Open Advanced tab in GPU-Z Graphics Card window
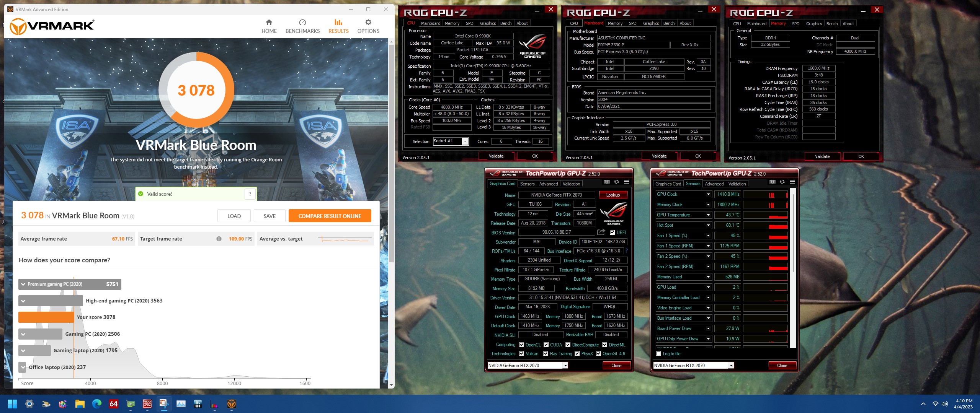The width and height of the screenshot is (980, 413). click(548, 184)
